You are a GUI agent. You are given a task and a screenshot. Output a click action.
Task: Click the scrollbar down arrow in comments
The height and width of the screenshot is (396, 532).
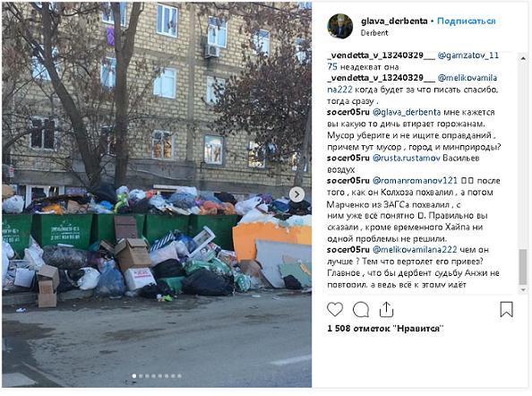pos(523,289)
